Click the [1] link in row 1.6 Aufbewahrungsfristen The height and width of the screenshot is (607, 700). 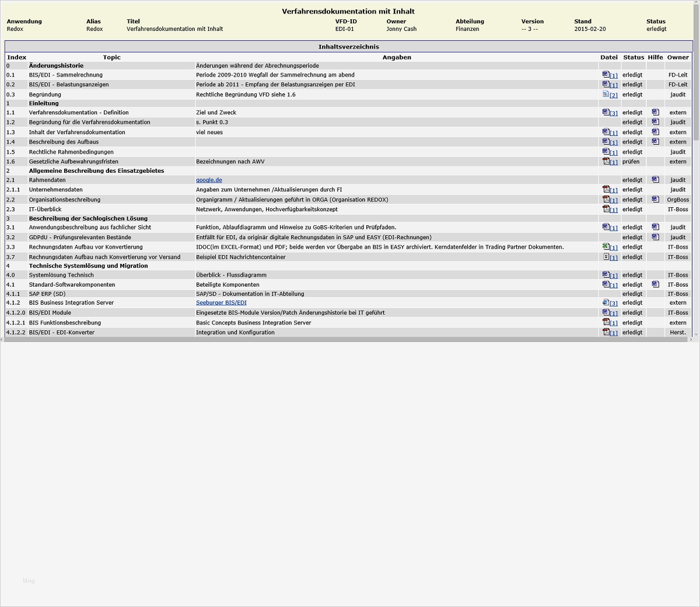(x=614, y=162)
